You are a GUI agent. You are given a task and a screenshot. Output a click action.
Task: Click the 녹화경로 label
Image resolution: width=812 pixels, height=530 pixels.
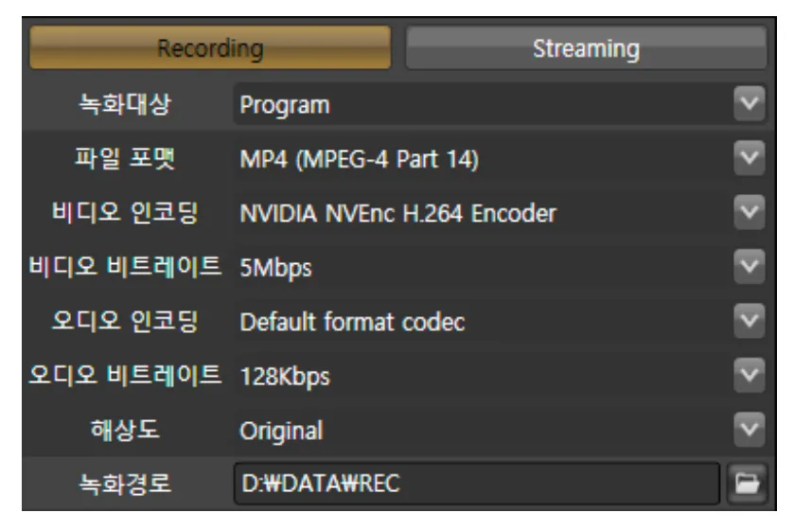(124, 484)
